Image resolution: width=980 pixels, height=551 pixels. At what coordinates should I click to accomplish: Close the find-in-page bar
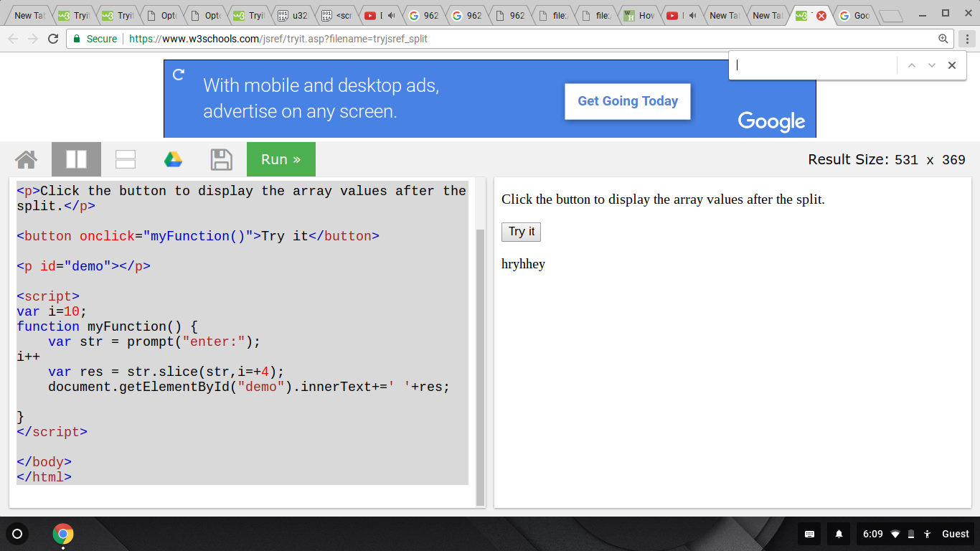(x=952, y=65)
